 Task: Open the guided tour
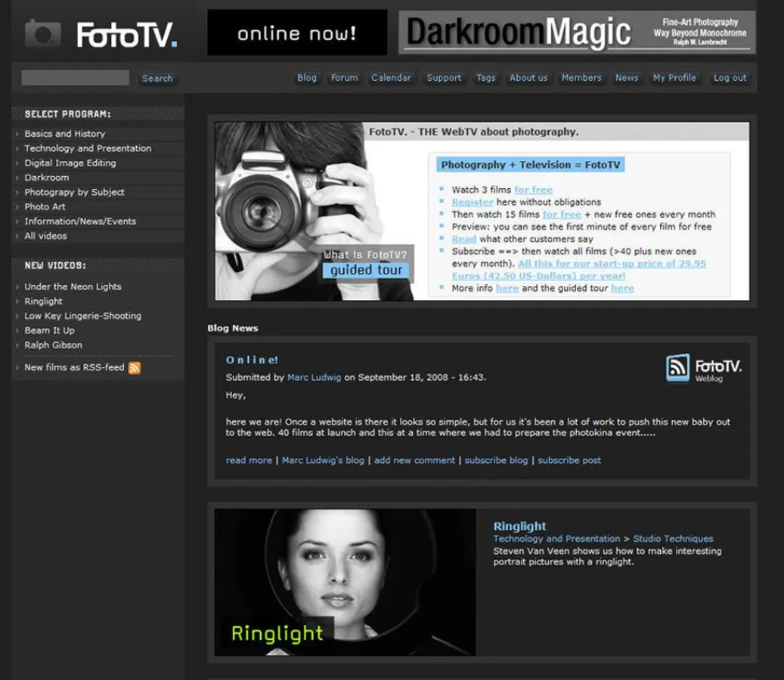point(366,270)
